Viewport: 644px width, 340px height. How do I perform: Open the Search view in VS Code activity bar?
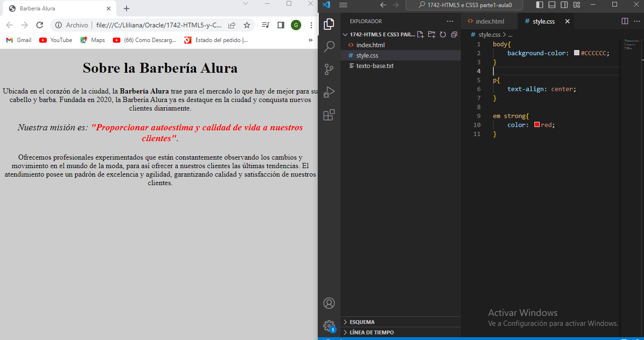click(329, 47)
